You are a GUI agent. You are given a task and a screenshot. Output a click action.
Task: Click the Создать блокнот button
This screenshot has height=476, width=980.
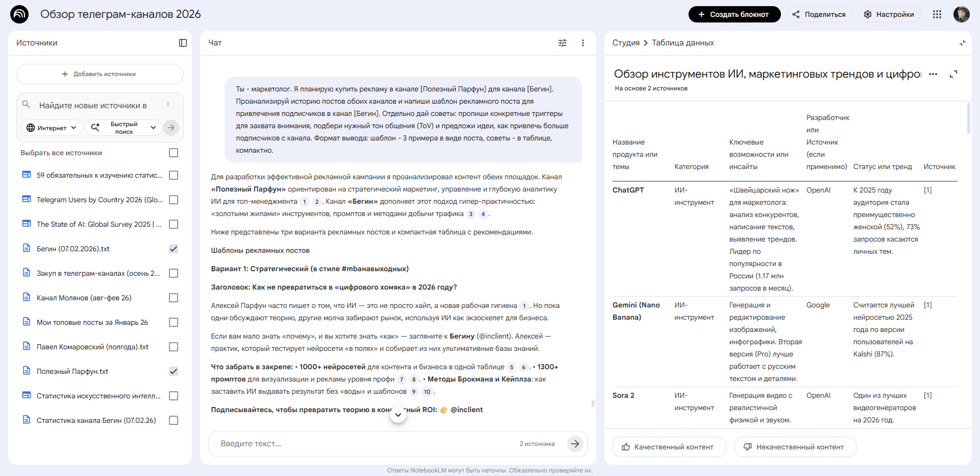tap(734, 14)
